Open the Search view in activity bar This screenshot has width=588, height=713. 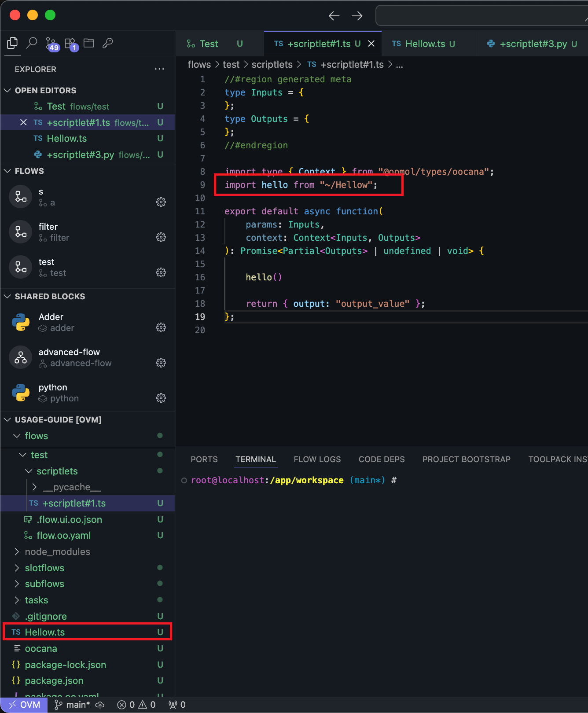(32, 43)
